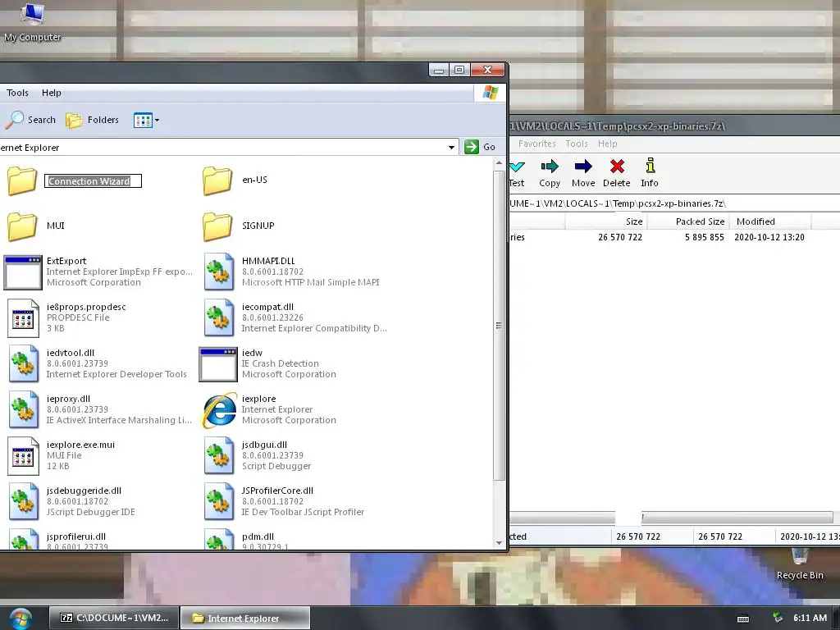
Task: Open Help menu in Explorer window
Action: (52, 93)
